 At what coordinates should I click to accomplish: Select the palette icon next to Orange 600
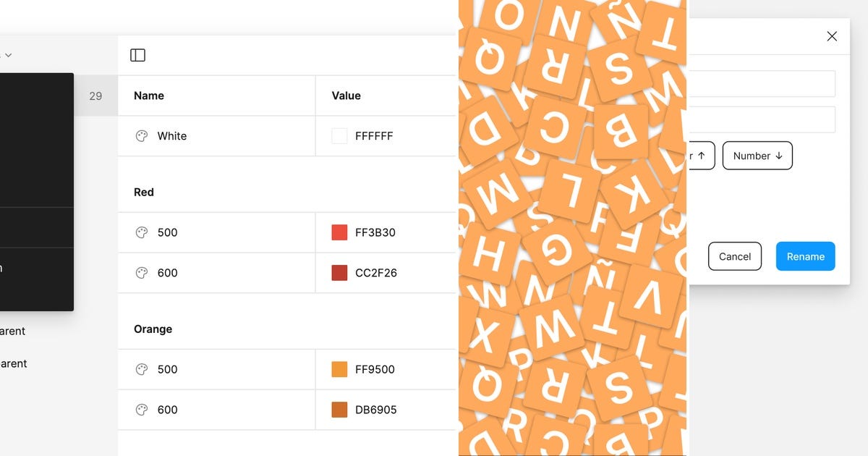[x=141, y=410]
